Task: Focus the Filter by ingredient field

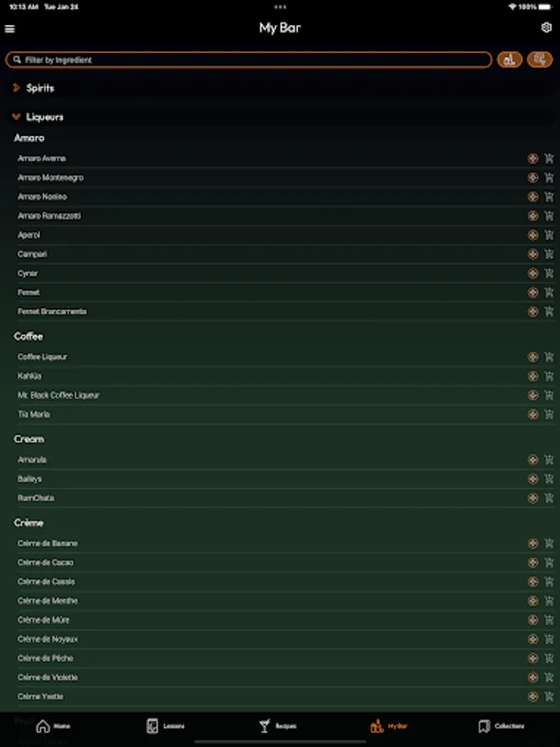Action: [249, 60]
